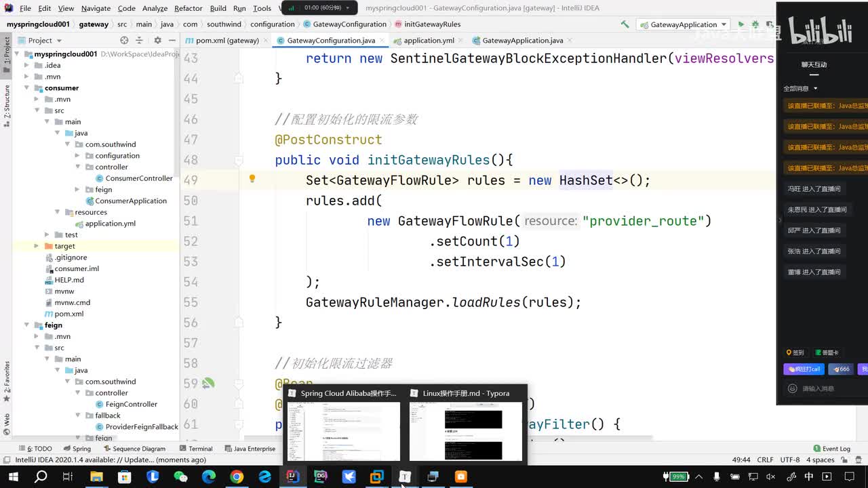Collapse the feign module in the tree
This screenshot has height=488, width=868.
click(x=27, y=325)
